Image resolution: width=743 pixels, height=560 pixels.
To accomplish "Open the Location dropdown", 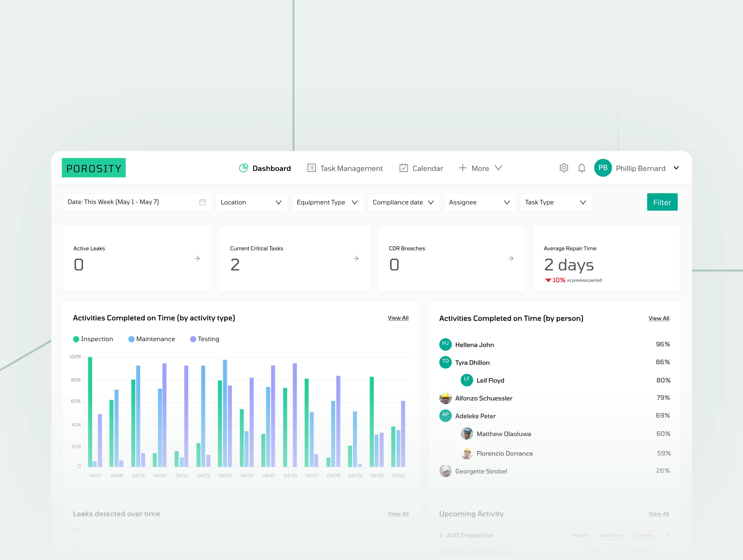I will [x=251, y=202].
